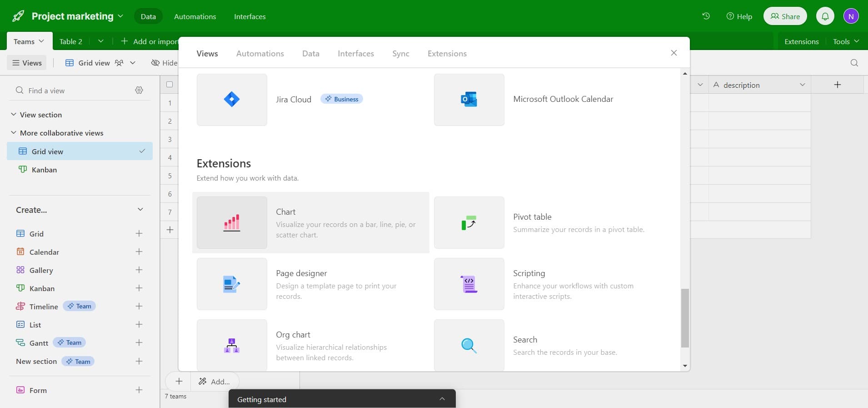The height and width of the screenshot is (408, 868).
Task: Toggle the select-all rows checkbox
Action: (x=170, y=85)
